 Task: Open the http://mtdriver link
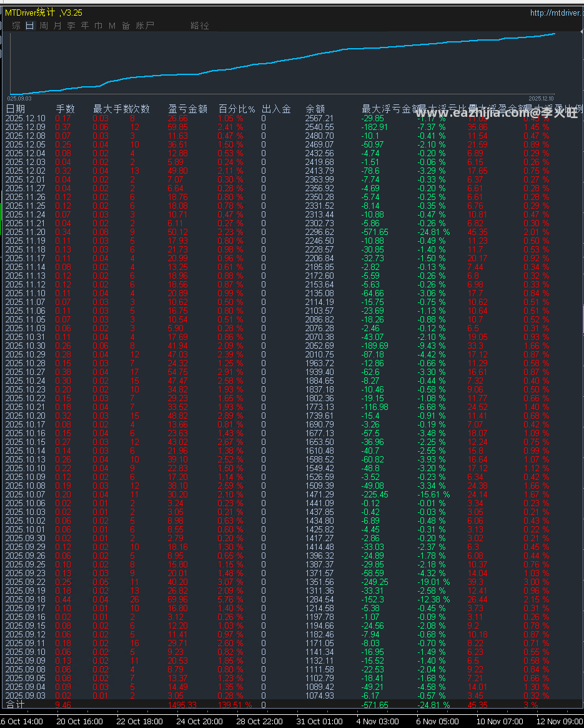(557, 12)
